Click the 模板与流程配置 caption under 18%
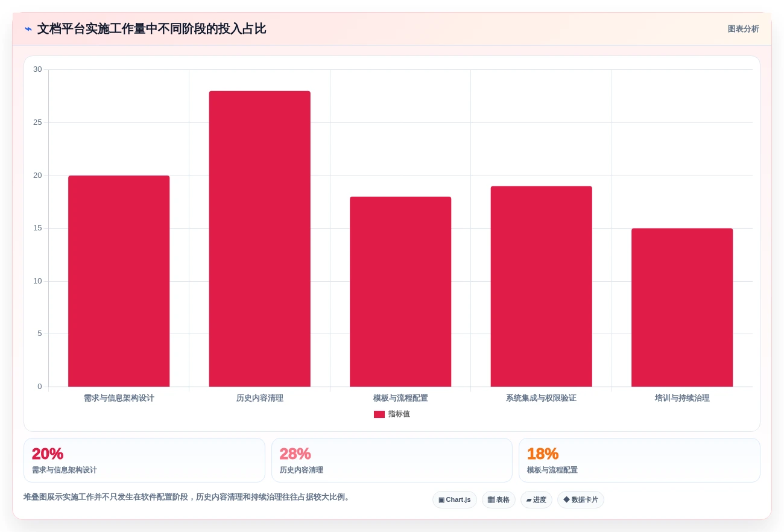The width and height of the screenshot is (784, 532). (552, 470)
